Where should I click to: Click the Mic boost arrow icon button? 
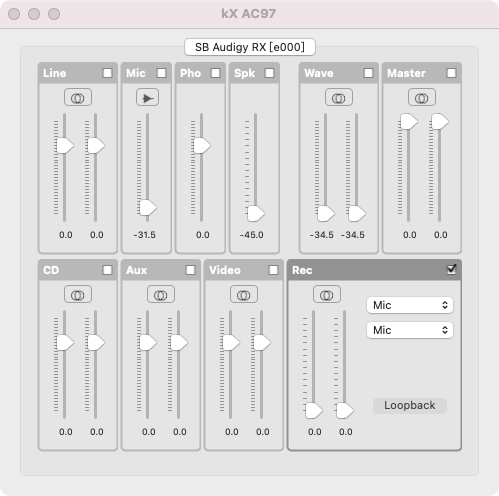147,97
